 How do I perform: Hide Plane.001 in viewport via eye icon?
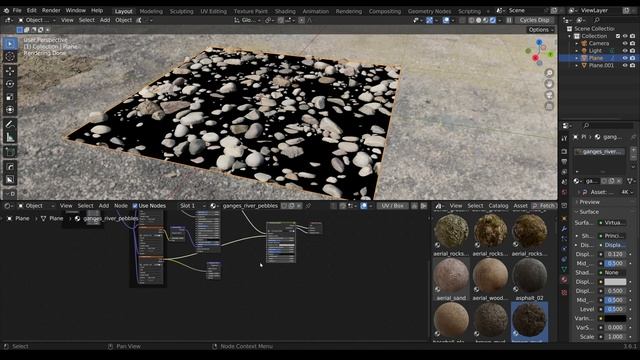[x=625, y=65]
